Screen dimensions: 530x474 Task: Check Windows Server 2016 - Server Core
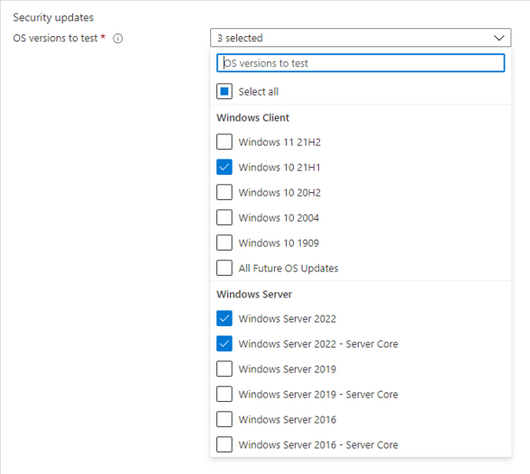(x=224, y=444)
